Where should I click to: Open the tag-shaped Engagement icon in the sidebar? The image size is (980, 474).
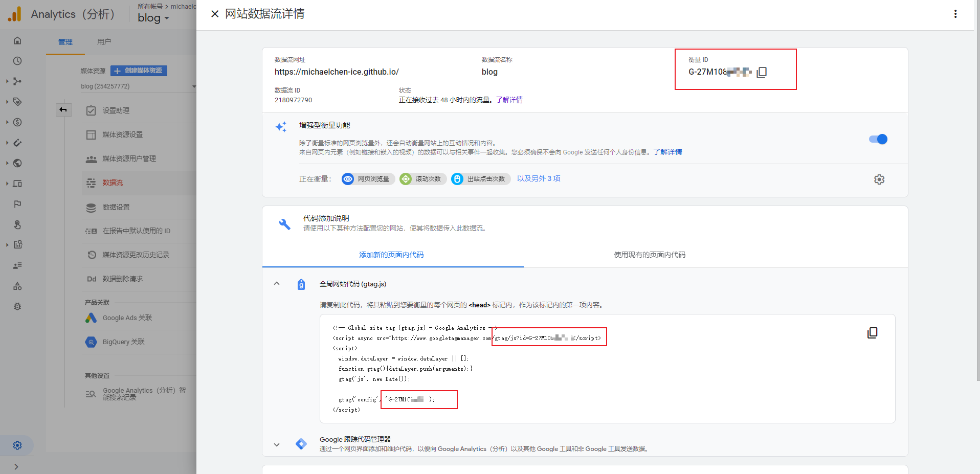[x=17, y=102]
